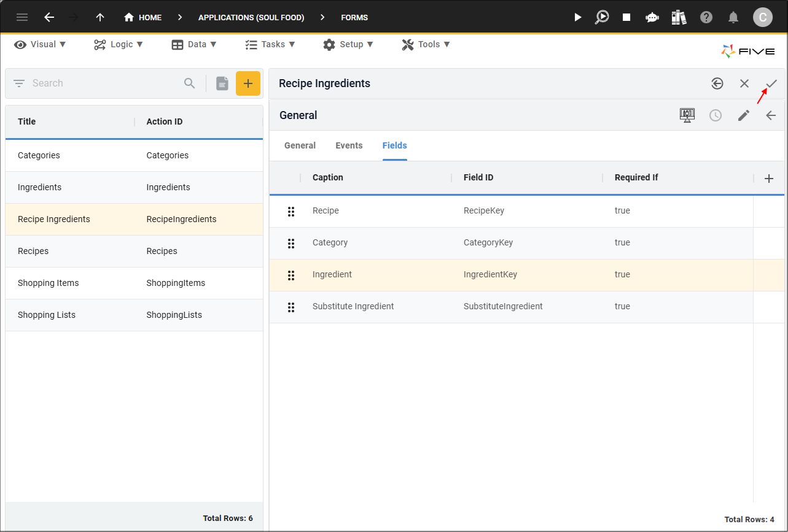Go to APPLICATIONS (SOUL FOOD) breadcrumb
Image resolution: width=788 pixels, height=532 pixels.
coord(251,17)
